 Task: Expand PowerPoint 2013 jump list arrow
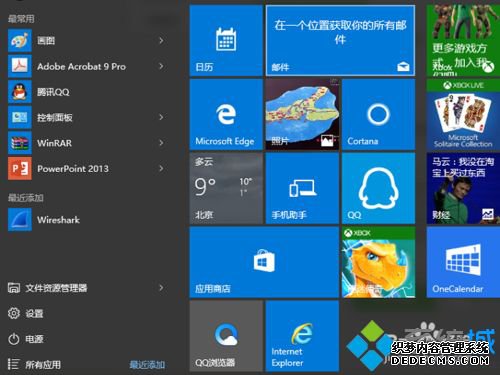click(x=161, y=169)
